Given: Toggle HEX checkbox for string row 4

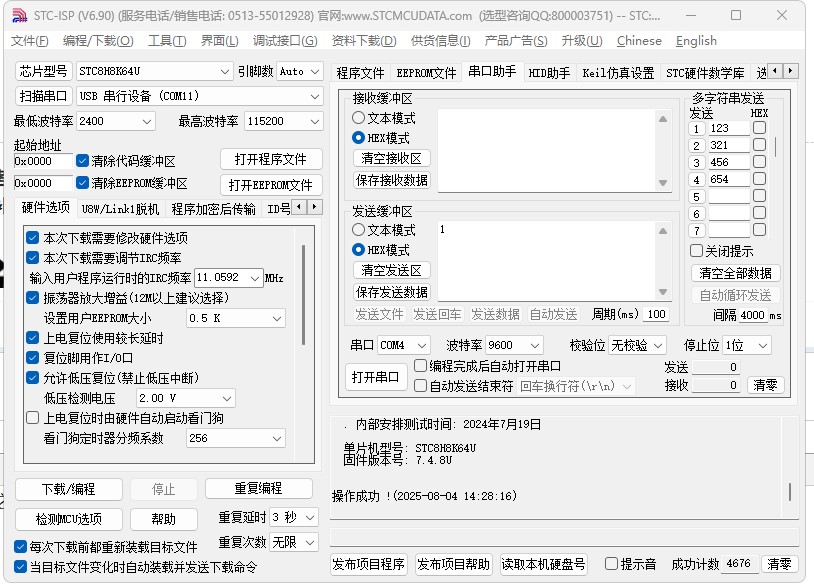Looking at the screenshot, I should click(759, 179).
